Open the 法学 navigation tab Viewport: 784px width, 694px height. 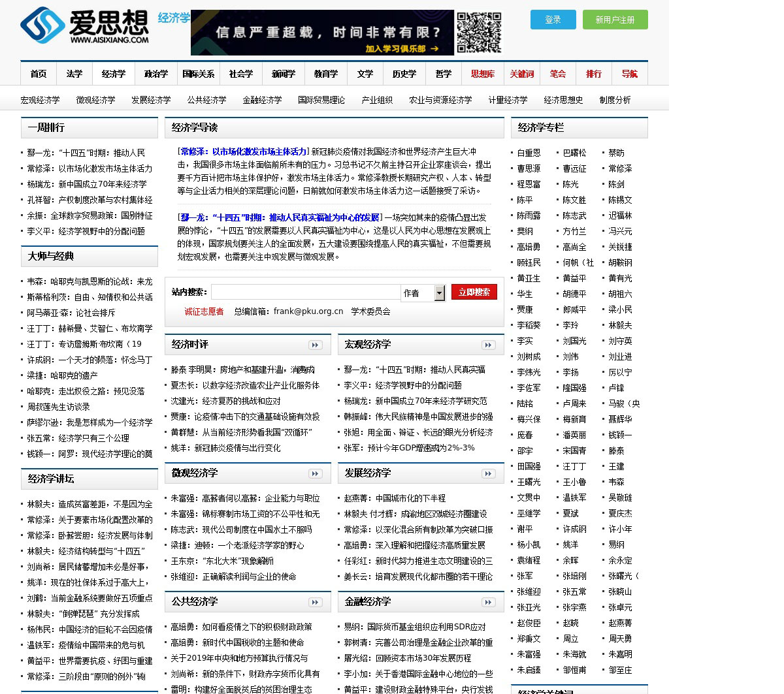click(x=74, y=74)
